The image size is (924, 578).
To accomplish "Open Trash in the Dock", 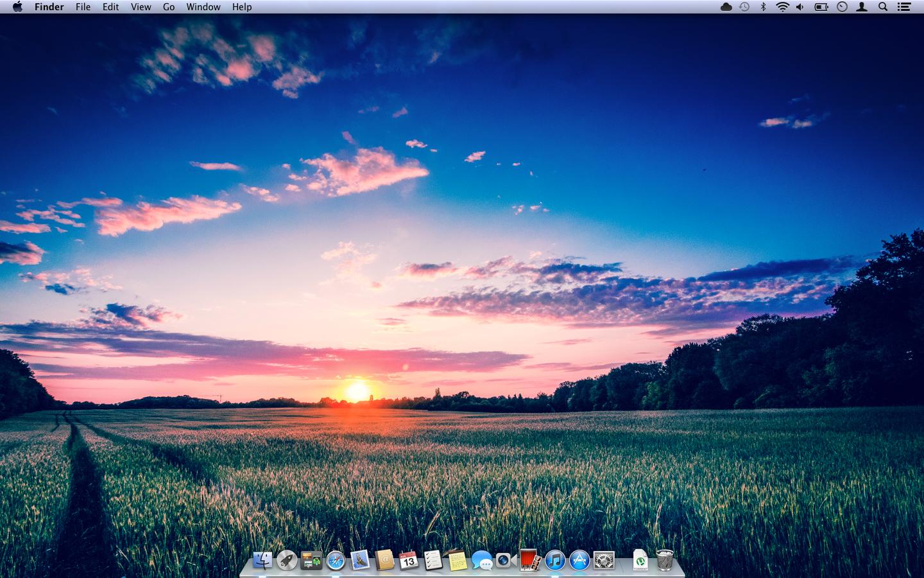I will click(665, 560).
